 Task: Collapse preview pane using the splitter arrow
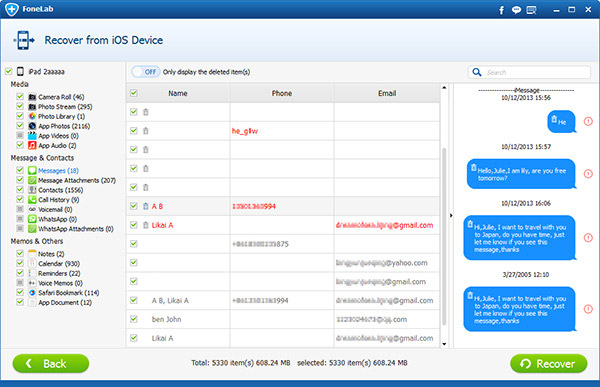[451, 216]
